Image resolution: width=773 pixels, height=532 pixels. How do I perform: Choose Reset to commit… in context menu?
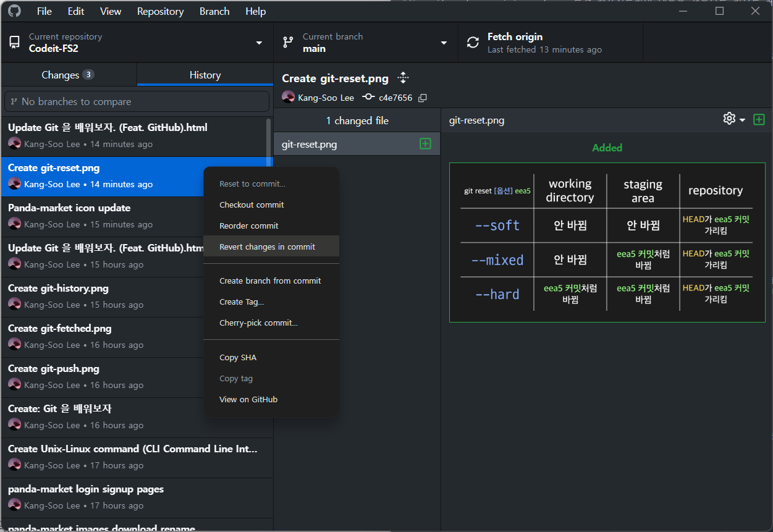271,184
